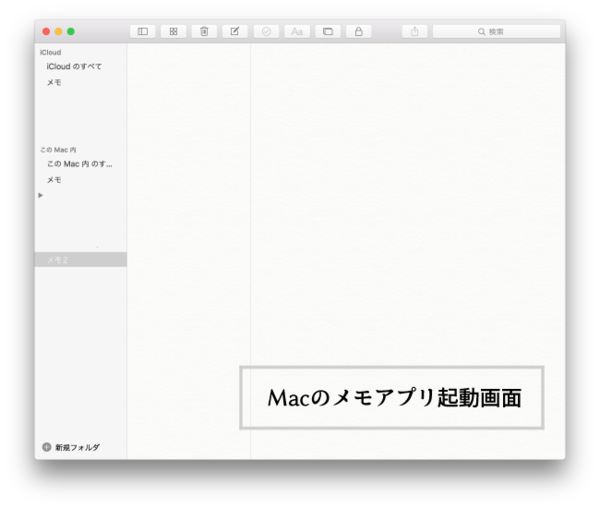Viewport: 600px width, 509px height.
Task: Click the iCloud section header
Action: click(51, 52)
